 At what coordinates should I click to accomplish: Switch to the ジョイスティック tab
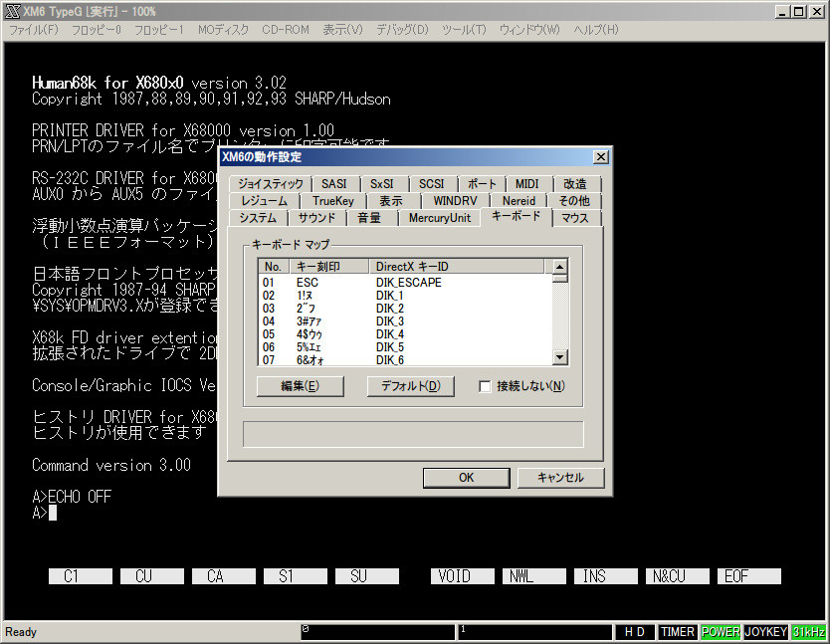pos(271,184)
